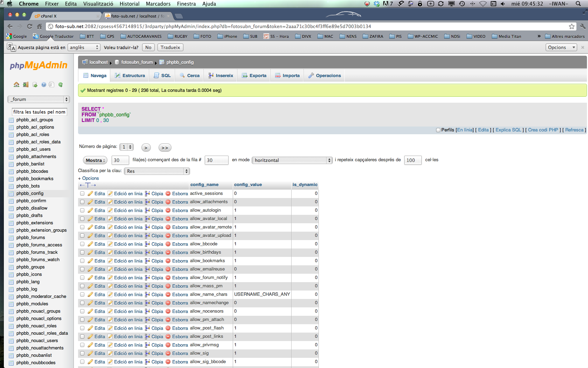This screenshot has width=588, height=368.
Task: Click pencil Edita icon for allow_name_chars row
Action: pos(90,294)
